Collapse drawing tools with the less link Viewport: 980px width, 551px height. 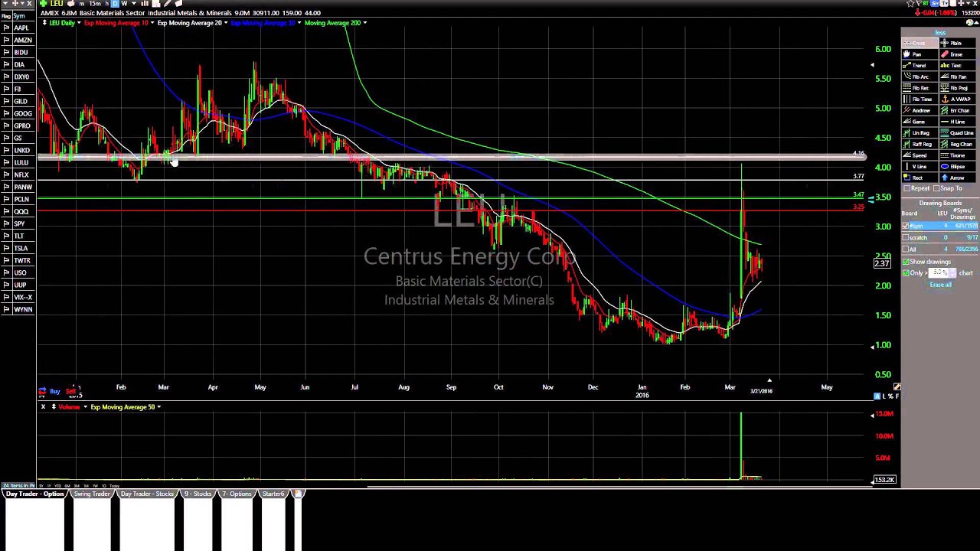coord(940,33)
